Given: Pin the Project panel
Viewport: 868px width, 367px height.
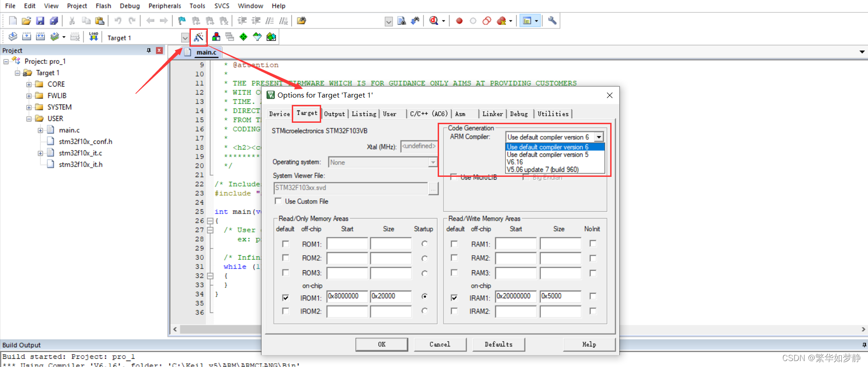Looking at the screenshot, I should (x=149, y=50).
